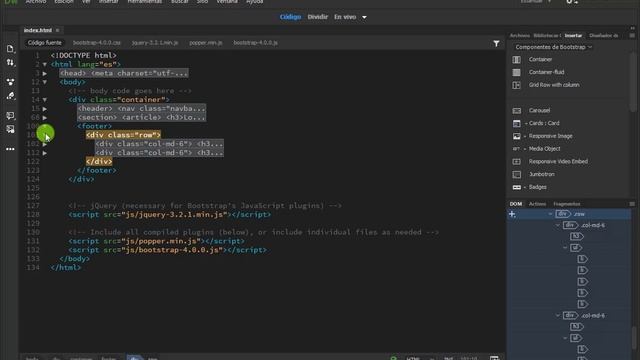640x360 pixels.
Task: Click the Jumbotron label in Insert panel
Action: pyautogui.click(x=542, y=174)
